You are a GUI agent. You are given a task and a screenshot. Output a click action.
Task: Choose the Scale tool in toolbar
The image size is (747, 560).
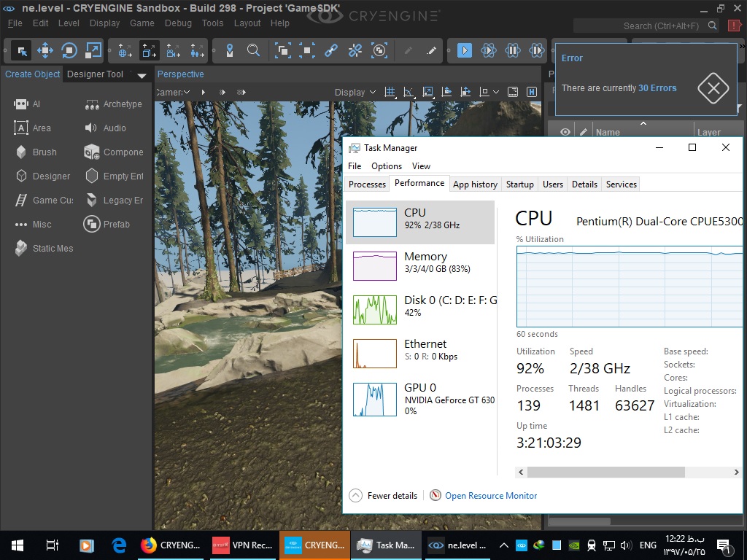(93, 50)
